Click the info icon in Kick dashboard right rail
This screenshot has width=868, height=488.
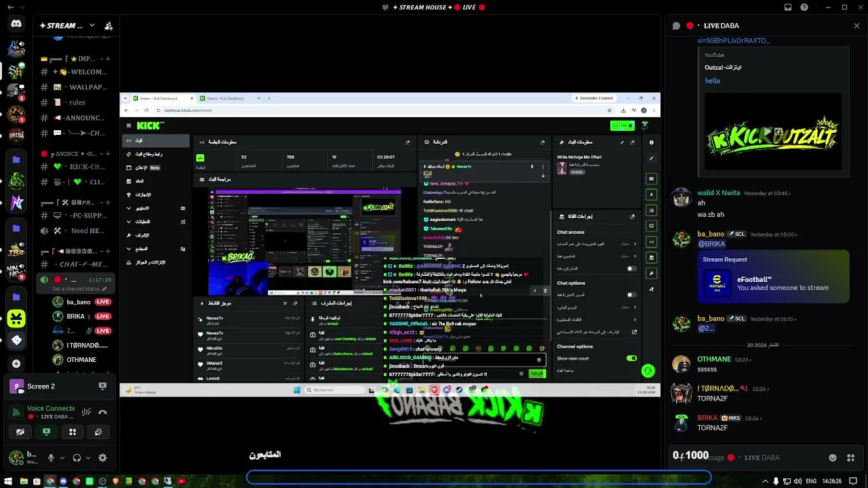[651, 142]
